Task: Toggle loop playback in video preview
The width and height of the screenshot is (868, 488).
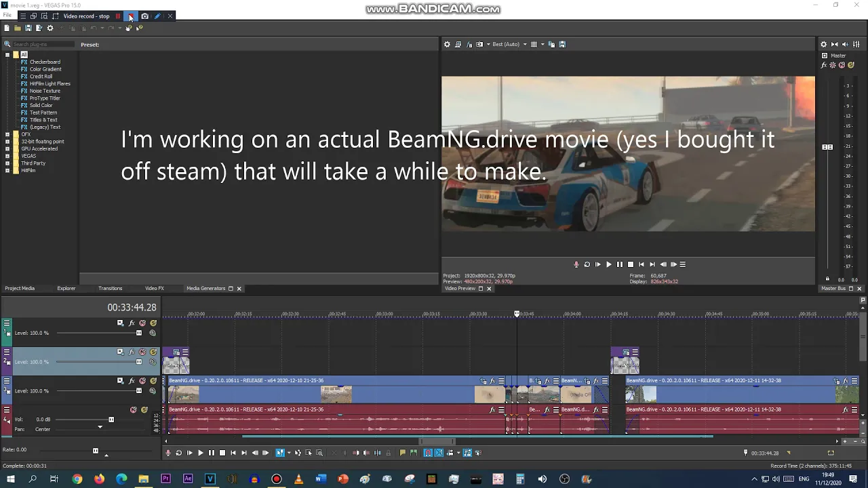Action: (587, 264)
